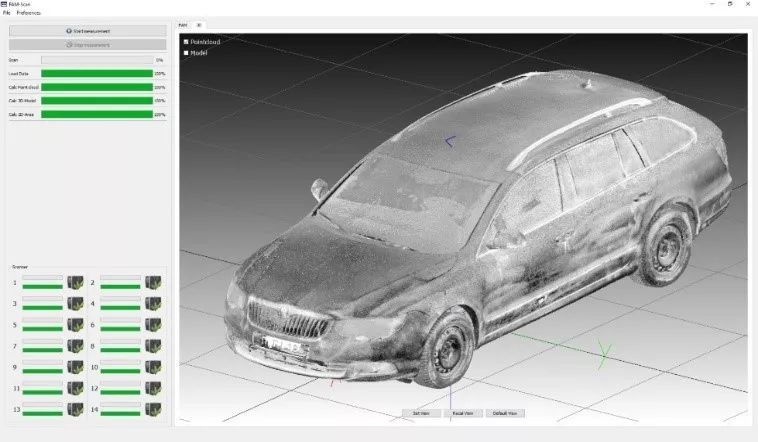Select scanner 13 device icon
Viewport: 758px width, 442px height.
point(75,410)
